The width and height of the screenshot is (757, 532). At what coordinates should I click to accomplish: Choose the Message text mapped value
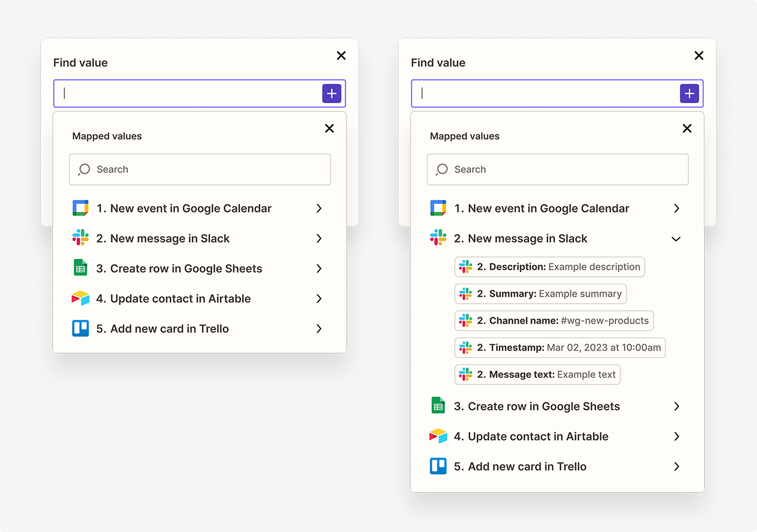[537, 374]
